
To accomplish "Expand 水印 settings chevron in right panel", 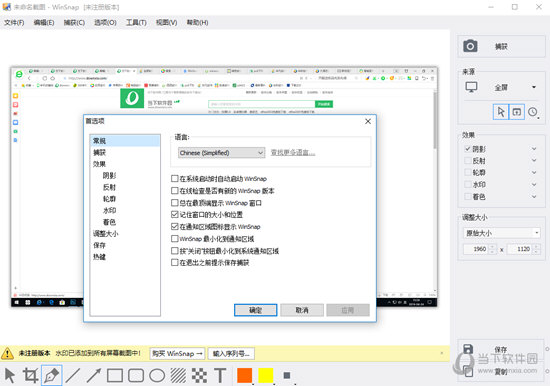I will [x=534, y=184].
